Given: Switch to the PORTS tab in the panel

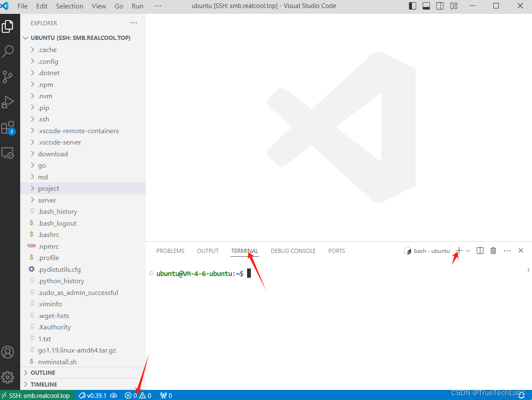Looking at the screenshot, I should 337,251.
